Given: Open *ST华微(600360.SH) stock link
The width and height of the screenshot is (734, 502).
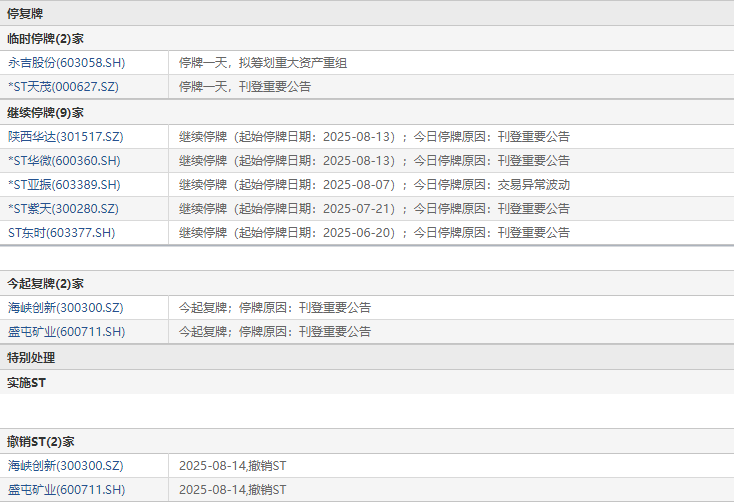Looking at the screenshot, I should tap(64, 161).
